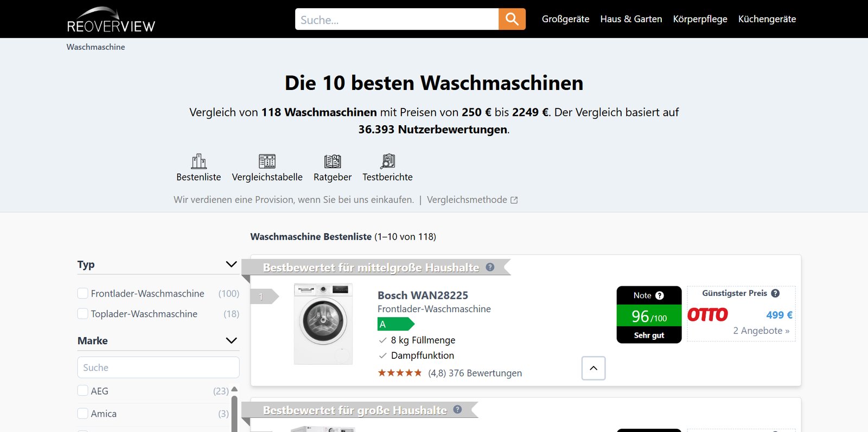The width and height of the screenshot is (868, 432).
Task: Open the Bosch WAN28225 product title
Action: point(423,295)
